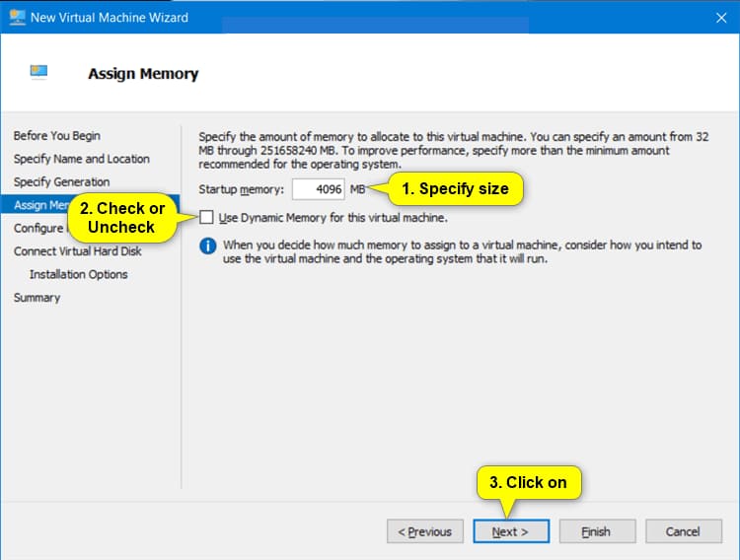Viewport: 740px width, 560px height.
Task: Click the "3. Click on" callout
Action: 528,482
